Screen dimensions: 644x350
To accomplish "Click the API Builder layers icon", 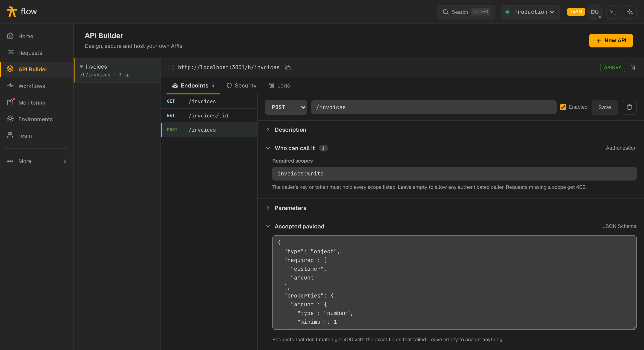I will [10, 69].
